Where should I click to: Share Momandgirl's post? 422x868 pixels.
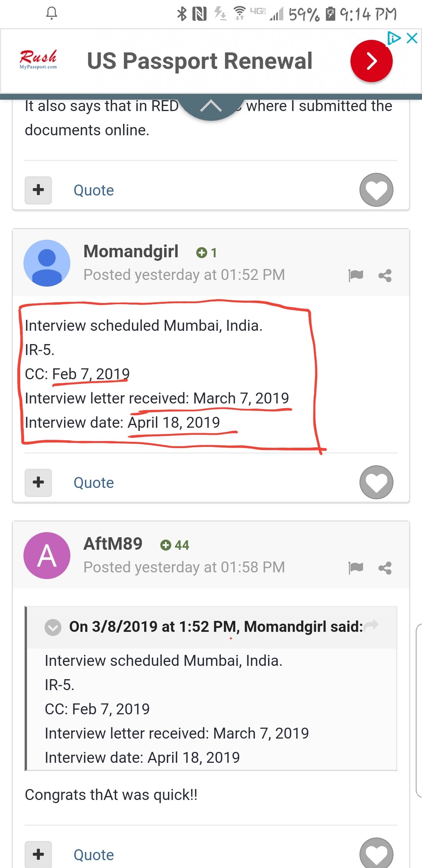click(x=385, y=276)
